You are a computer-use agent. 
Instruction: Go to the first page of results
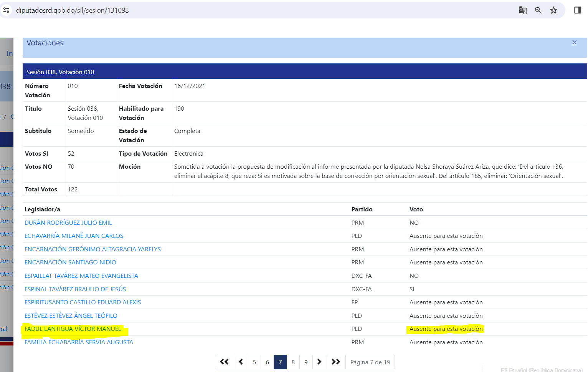click(225, 362)
